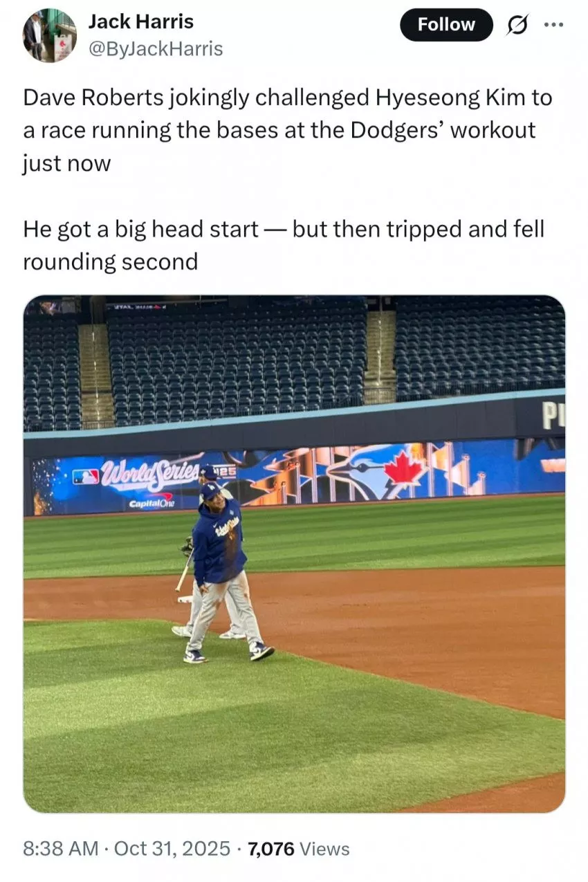
Task: Click the "He got a big head start" paragraph
Action: pos(284,245)
